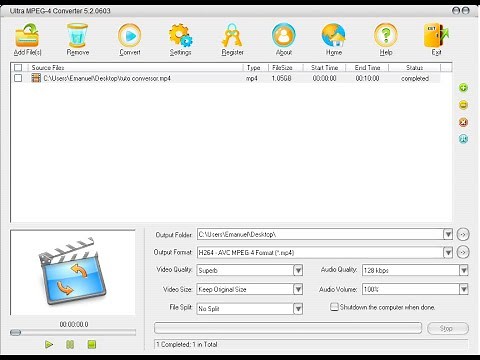480x360 pixels.
Task: Click the round button next to Output Format
Action: point(463,252)
